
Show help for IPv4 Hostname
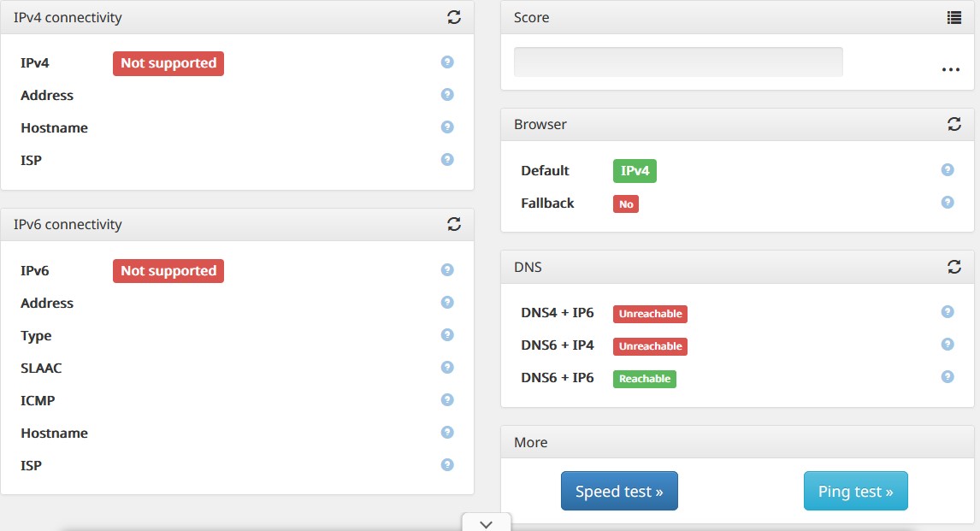coord(447,127)
